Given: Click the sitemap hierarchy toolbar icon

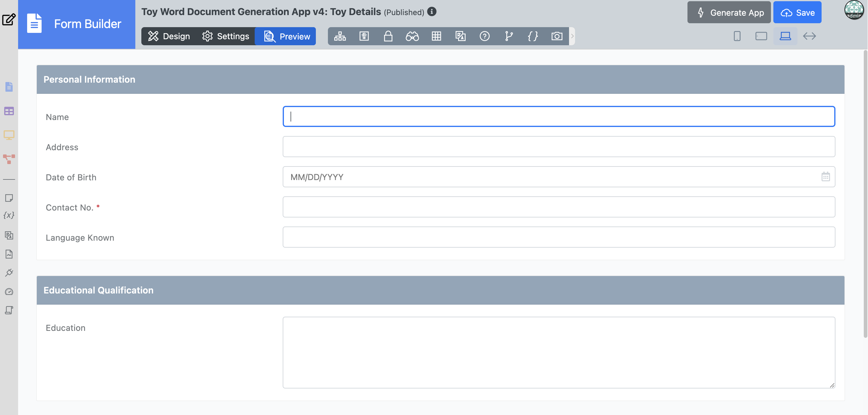Looking at the screenshot, I should (x=340, y=36).
